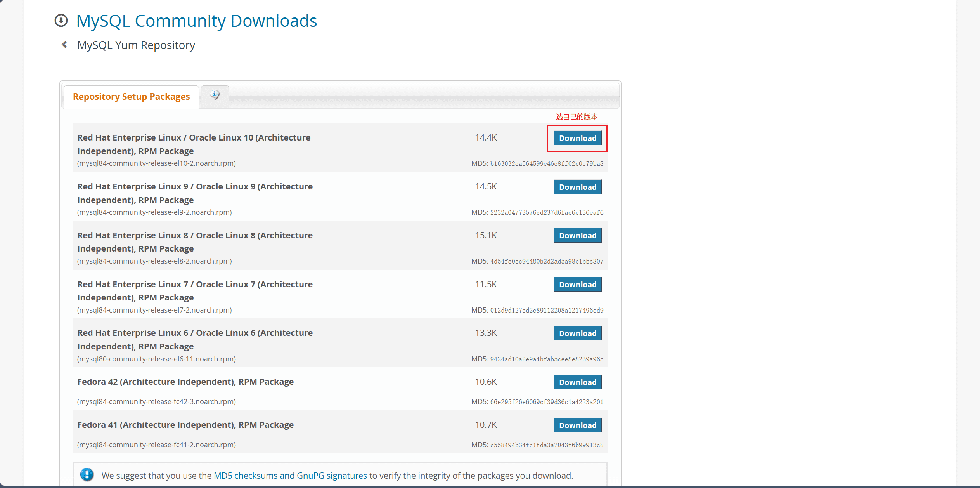Open the info bubble tab icon
Viewport: 980px width, 488px height.
coord(215,96)
